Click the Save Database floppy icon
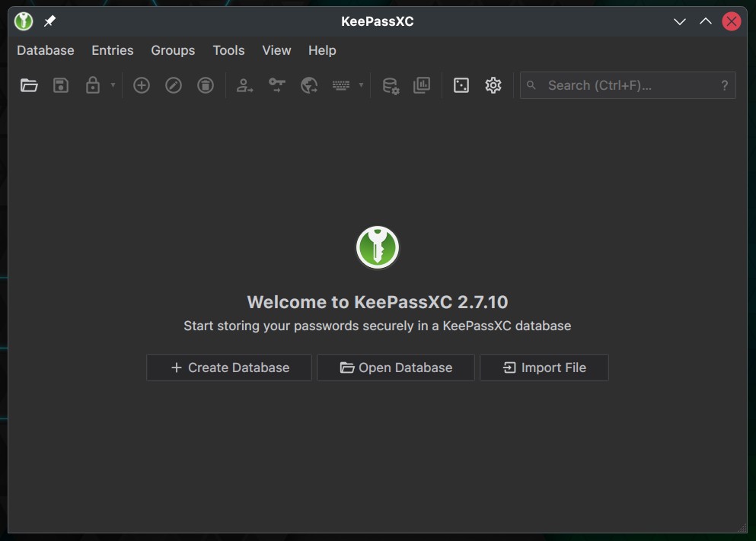 61,85
